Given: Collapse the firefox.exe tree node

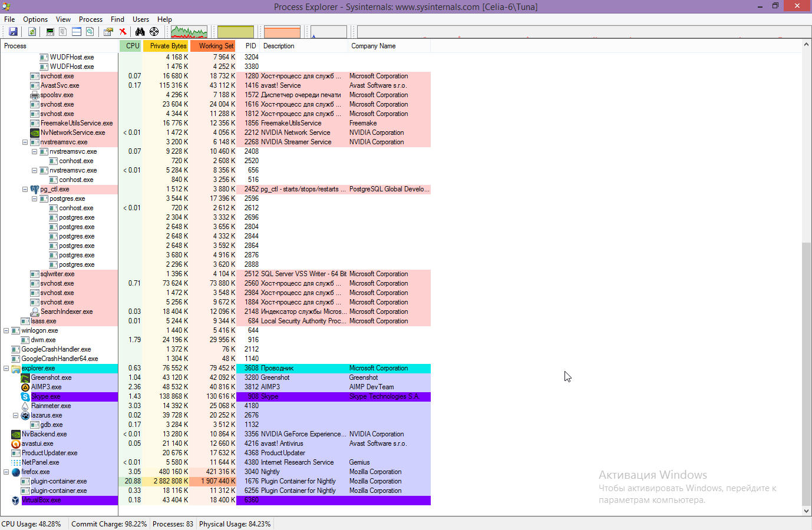Looking at the screenshot, I should pos(6,472).
